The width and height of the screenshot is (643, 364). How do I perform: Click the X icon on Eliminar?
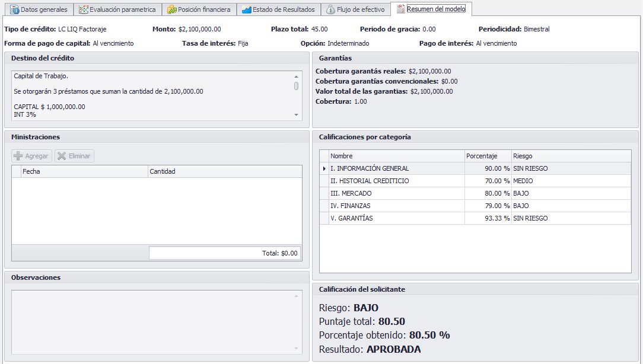point(62,156)
